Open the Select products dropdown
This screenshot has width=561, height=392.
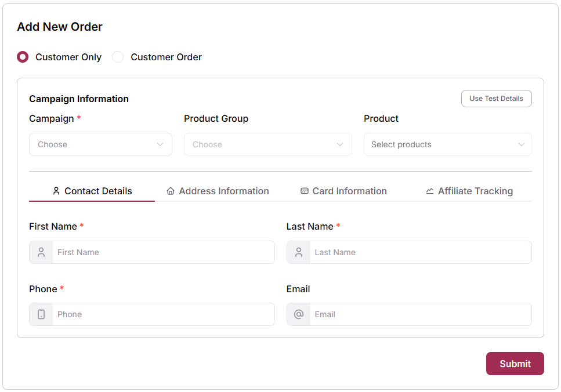pyautogui.click(x=448, y=144)
